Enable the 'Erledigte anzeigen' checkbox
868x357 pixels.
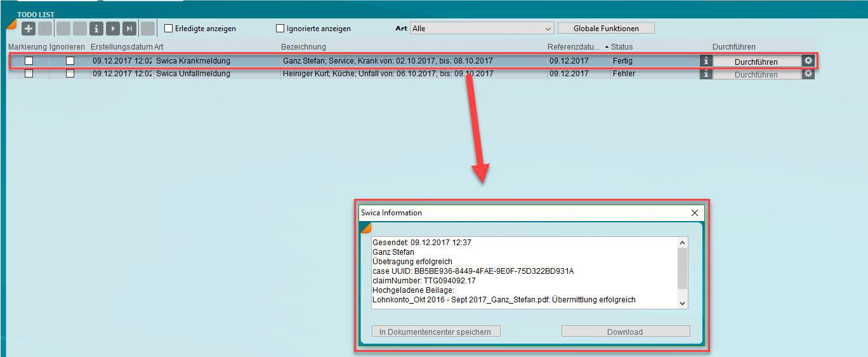(169, 29)
